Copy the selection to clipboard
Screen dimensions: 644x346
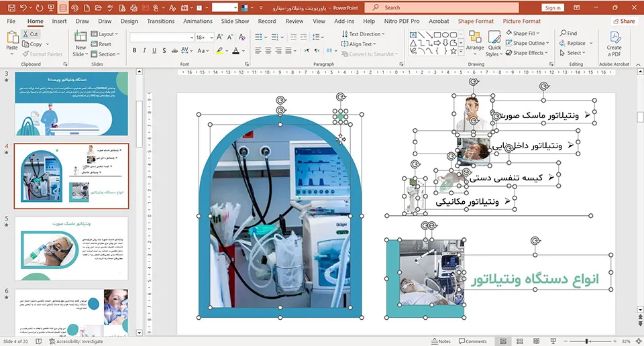click(x=32, y=44)
